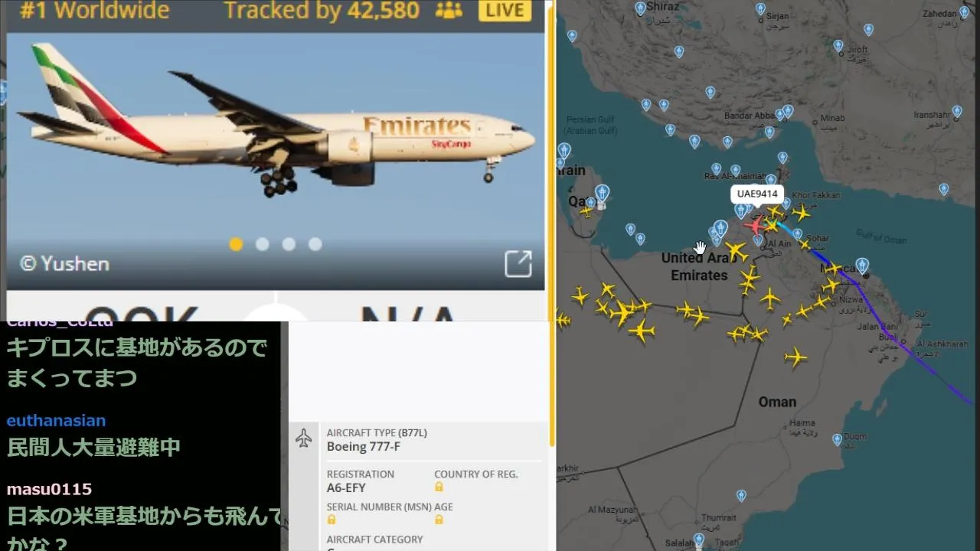Viewport: 980px width, 551px height.
Task: Select the first yellow photo carousel dot
Action: click(236, 244)
